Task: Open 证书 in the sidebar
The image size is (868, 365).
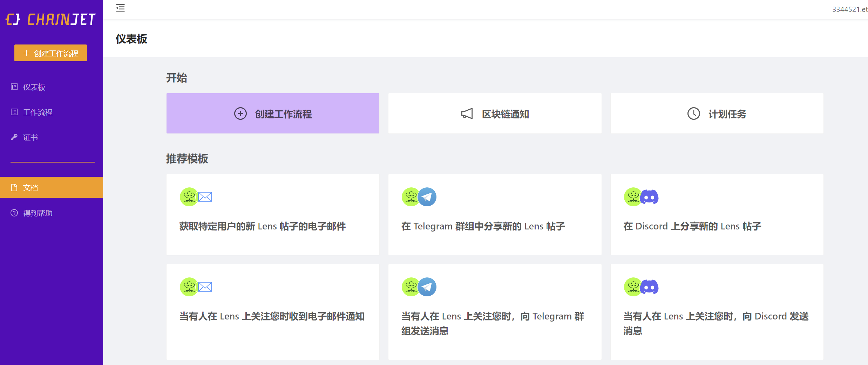Action: click(52, 137)
